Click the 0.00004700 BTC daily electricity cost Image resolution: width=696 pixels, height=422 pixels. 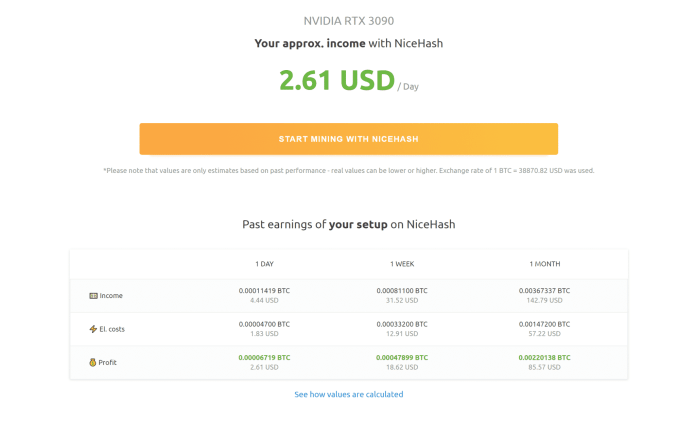tap(264, 324)
